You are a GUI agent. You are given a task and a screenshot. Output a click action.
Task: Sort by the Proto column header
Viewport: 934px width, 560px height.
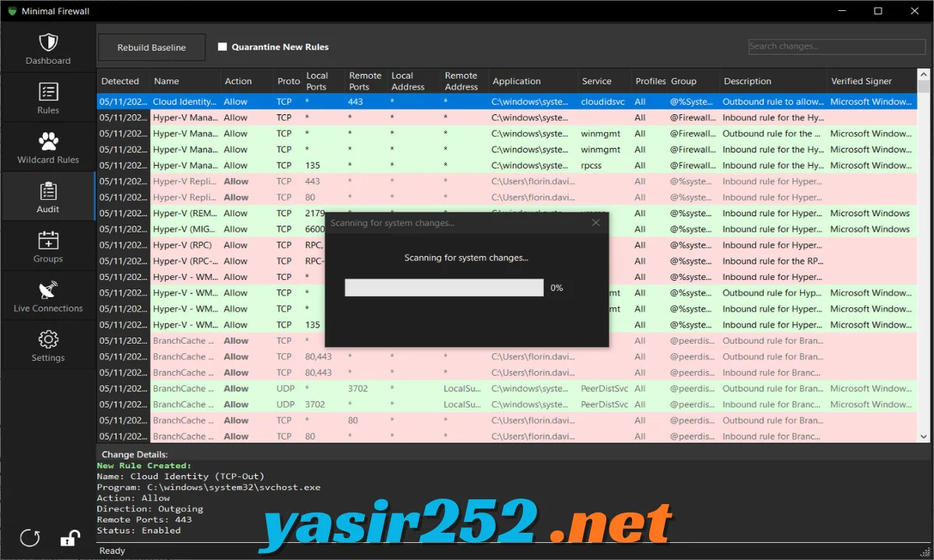click(x=288, y=81)
